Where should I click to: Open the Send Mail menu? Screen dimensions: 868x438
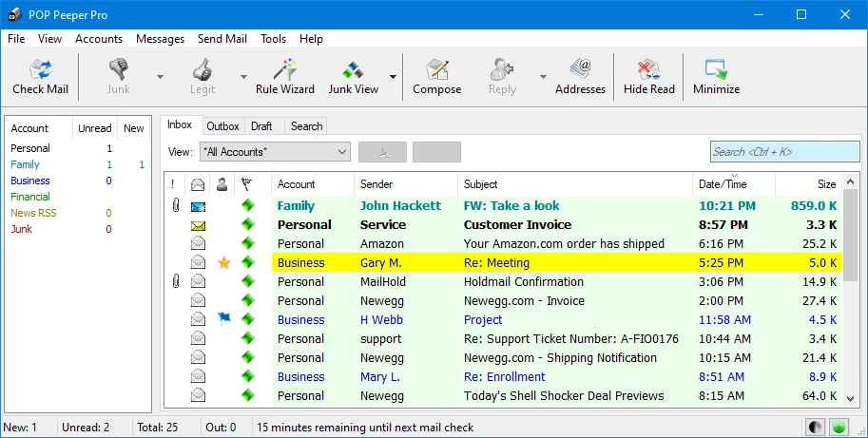[x=222, y=39]
